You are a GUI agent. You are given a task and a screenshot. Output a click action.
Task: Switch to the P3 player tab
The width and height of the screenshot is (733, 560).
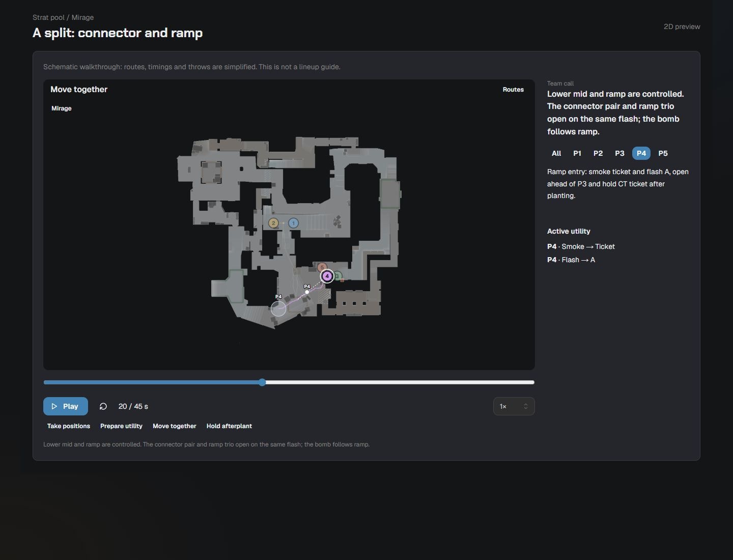(x=619, y=153)
